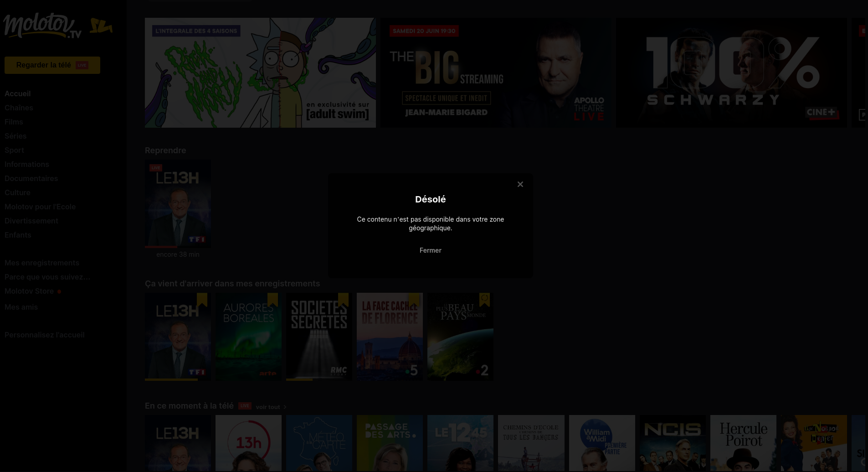This screenshot has height=472, width=868.
Task: Open Mes amis in the sidebar
Action: pyautogui.click(x=21, y=307)
